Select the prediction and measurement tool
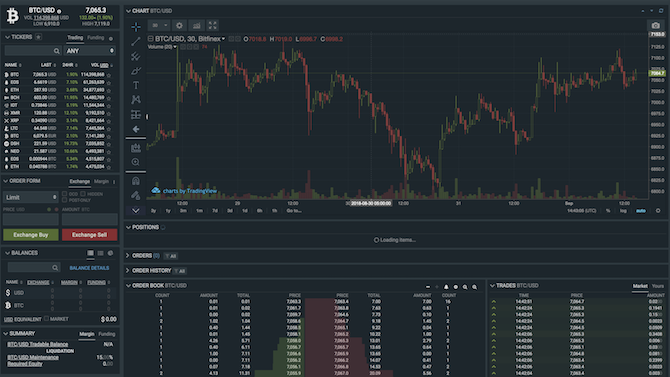Image resolution: width=670 pixels, height=377 pixels. coord(136,115)
